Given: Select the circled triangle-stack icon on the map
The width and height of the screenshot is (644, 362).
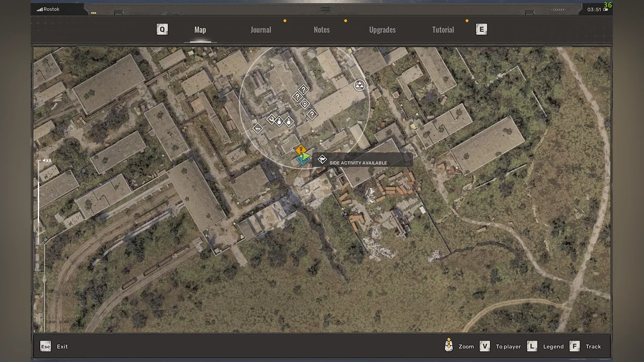Looking at the screenshot, I should (359, 85).
